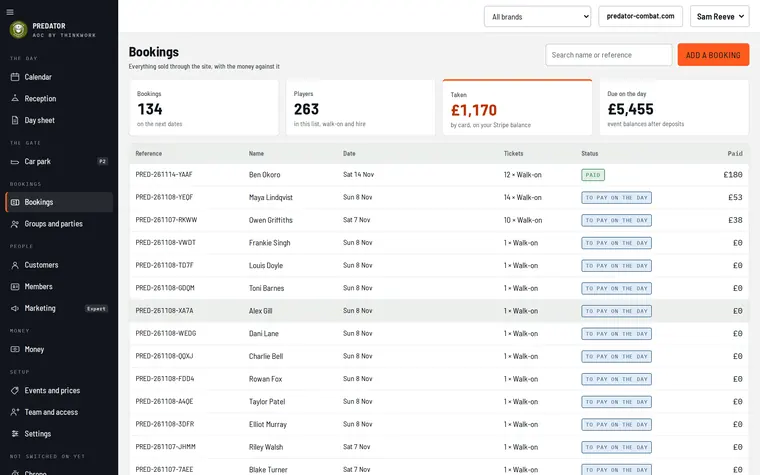Click the name Frankie Singh
Screen dimensions: 760x475
point(269,243)
